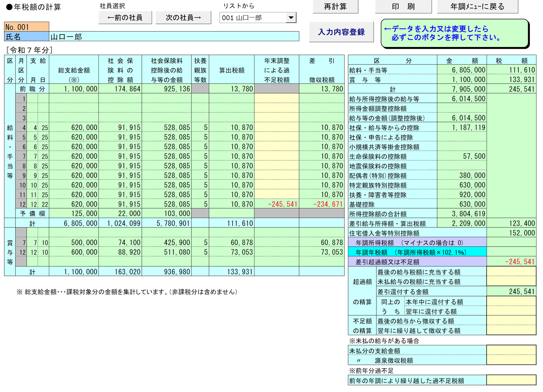
Task: Click the 再計算 recalculate button
Action: coord(335,7)
